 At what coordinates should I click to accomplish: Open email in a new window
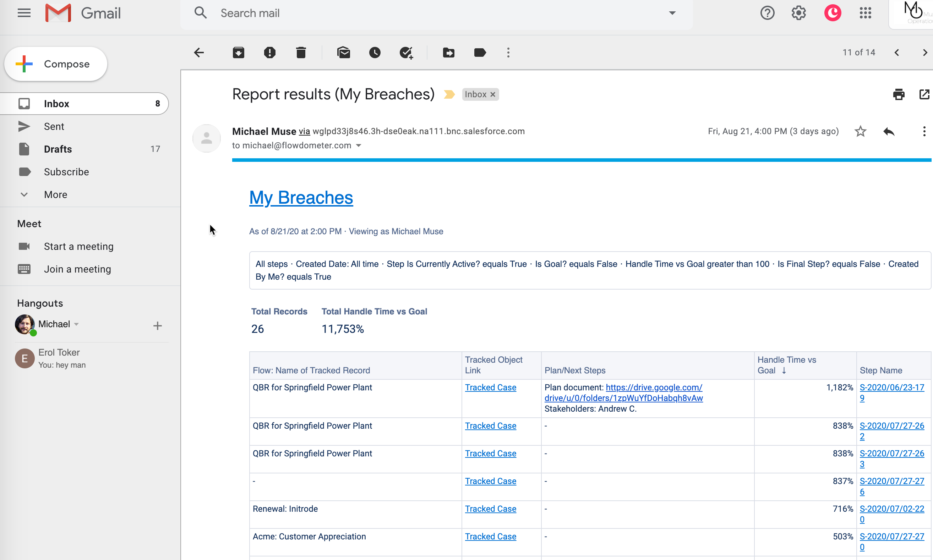[x=924, y=94]
